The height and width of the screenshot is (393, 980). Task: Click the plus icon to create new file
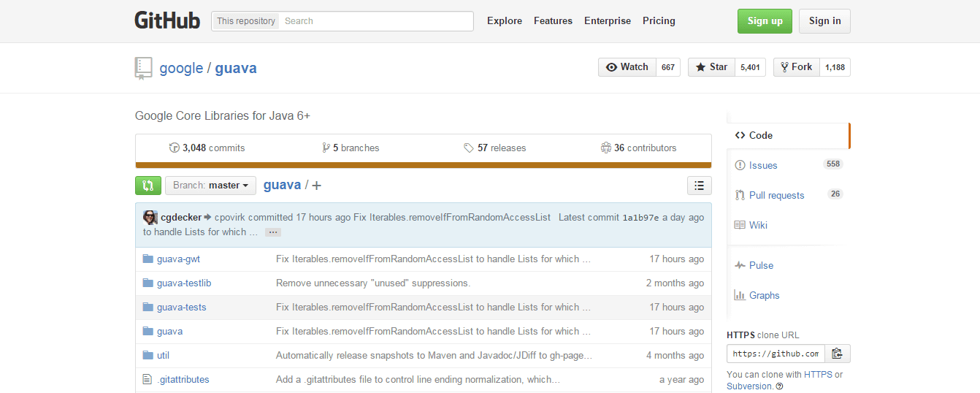pos(316,186)
